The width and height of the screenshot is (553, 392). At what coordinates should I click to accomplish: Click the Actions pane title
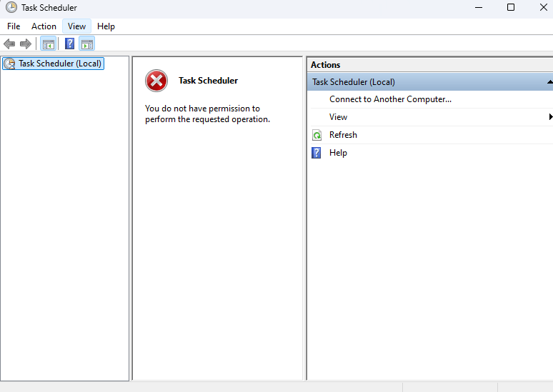(x=325, y=65)
